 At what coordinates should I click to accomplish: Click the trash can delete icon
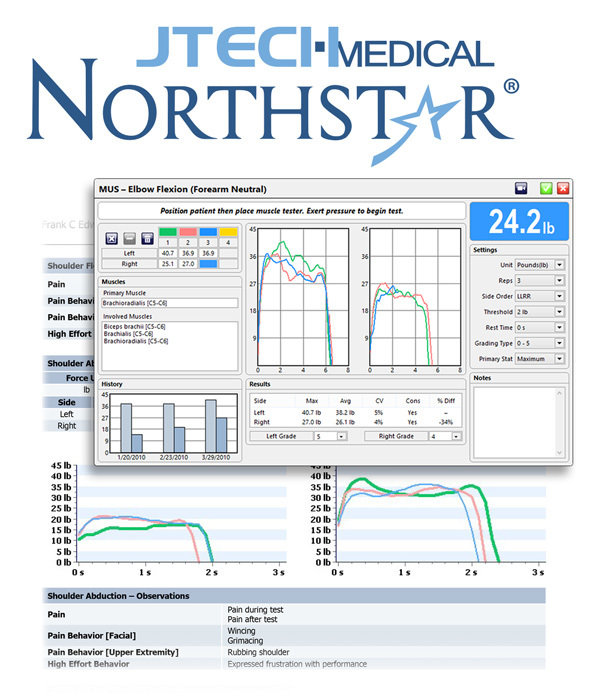click(147, 238)
